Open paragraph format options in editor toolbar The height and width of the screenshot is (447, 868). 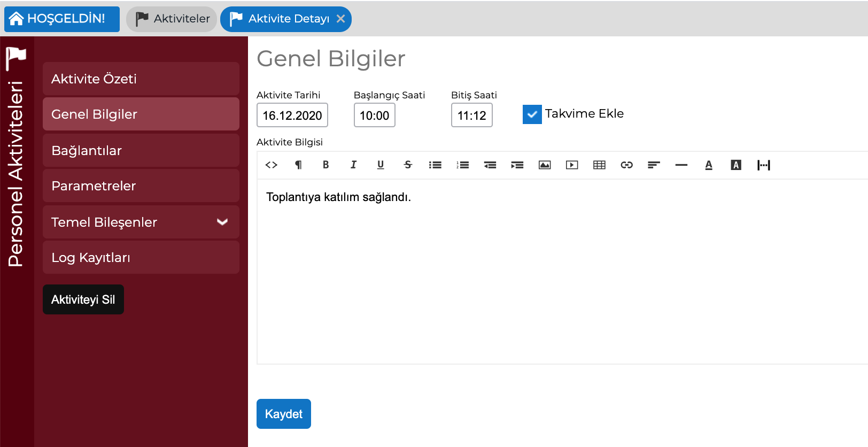pos(298,165)
